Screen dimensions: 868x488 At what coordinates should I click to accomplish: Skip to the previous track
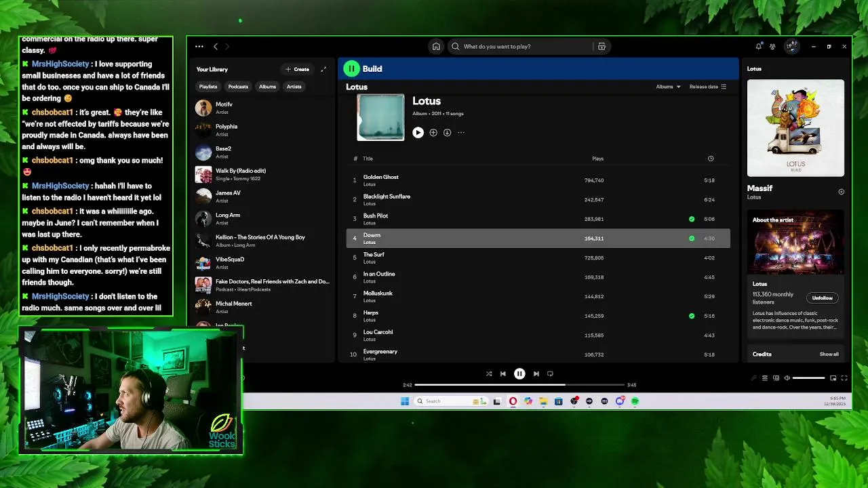pyautogui.click(x=502, y=373)
